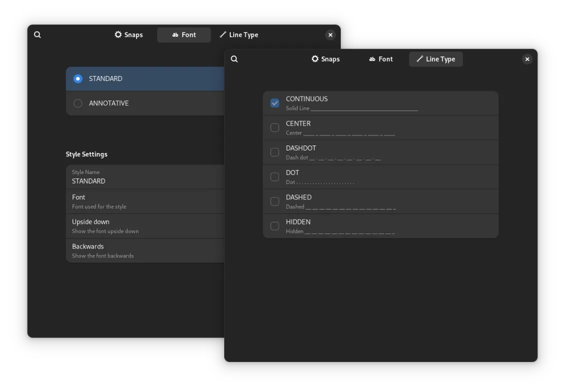Close the front Line Type window
This screenshot has height=392, width=565.
click(527, 59)
